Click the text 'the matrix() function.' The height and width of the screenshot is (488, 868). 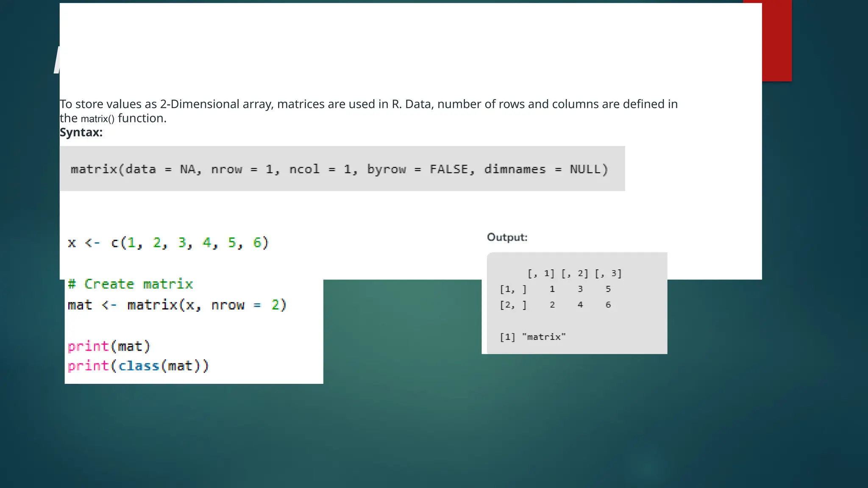[x=113, y=118]
